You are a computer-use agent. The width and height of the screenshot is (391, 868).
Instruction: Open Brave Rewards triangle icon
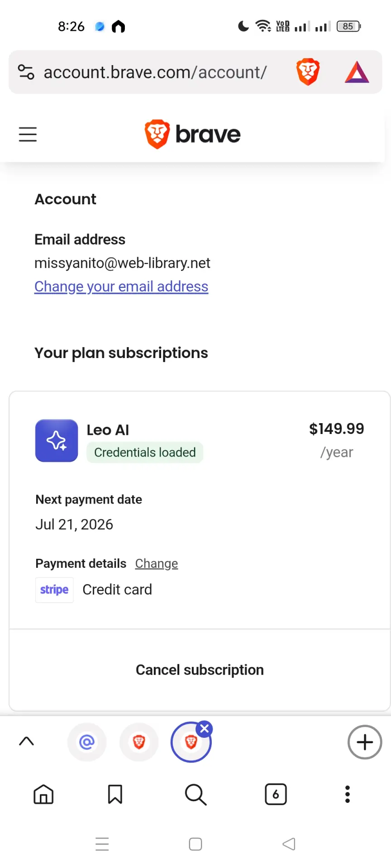(357, 72)
